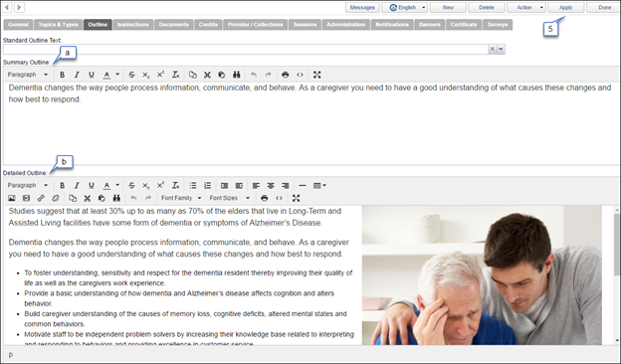
Task: Click print icon in Detailed Outline toolbar
Action: click(x=264, y=198)
